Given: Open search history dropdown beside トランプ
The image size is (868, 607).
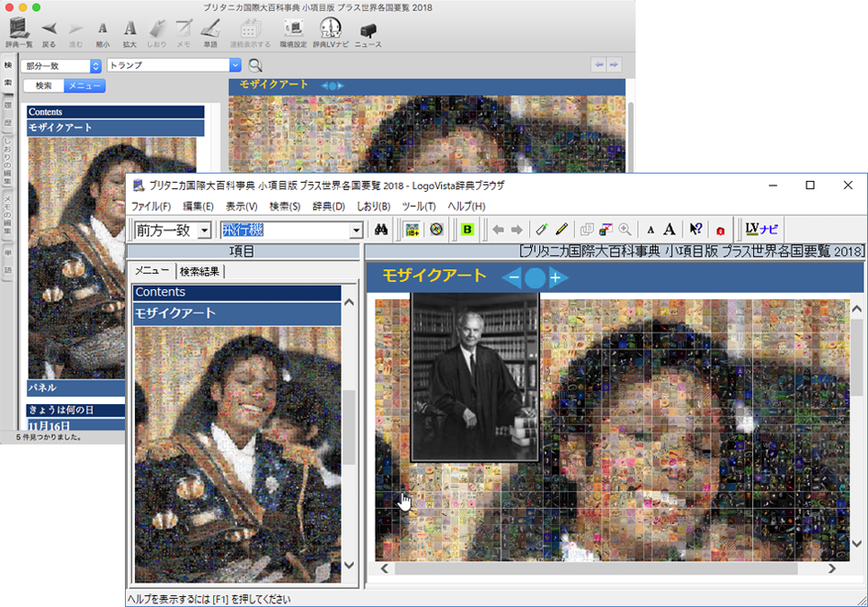Looking at the screenshot, I should (235, 65).
